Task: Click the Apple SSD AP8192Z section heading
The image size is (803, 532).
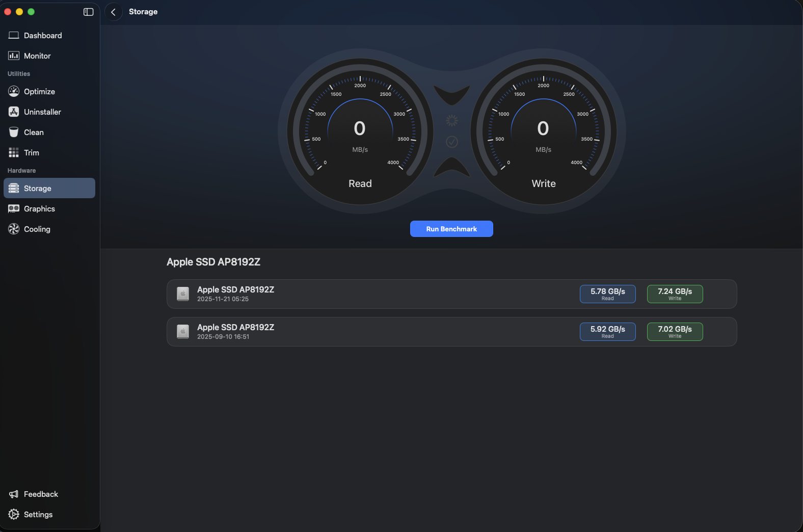Action: pos(213,262)
